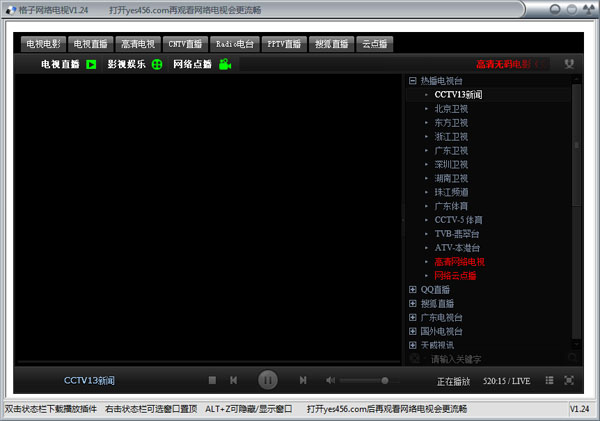Choose 广东体育 channel
The image size is (600, 421).
[451, 206]
